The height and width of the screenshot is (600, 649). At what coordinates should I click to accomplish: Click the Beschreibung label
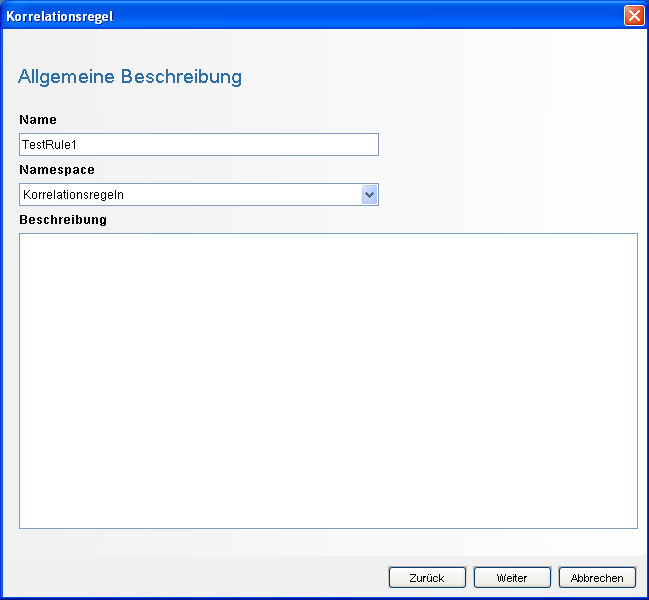[x=63, y=220]
